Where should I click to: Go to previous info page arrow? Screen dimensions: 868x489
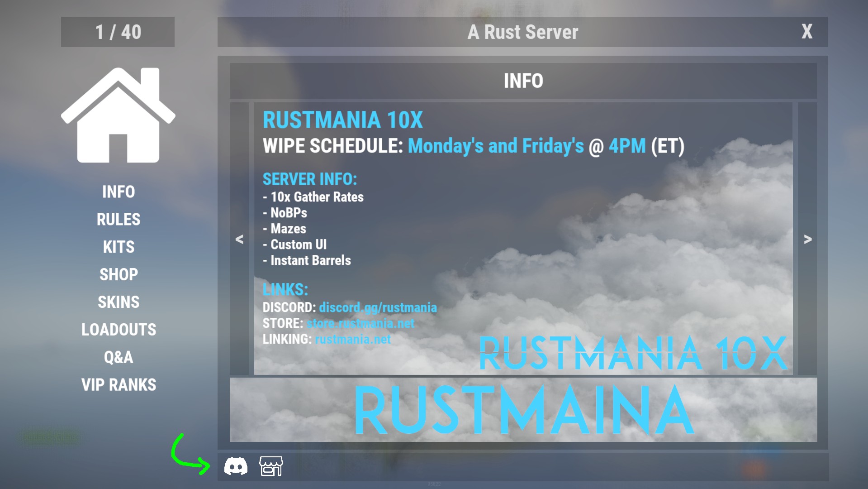pyautogui.click(x=239, y=239)
